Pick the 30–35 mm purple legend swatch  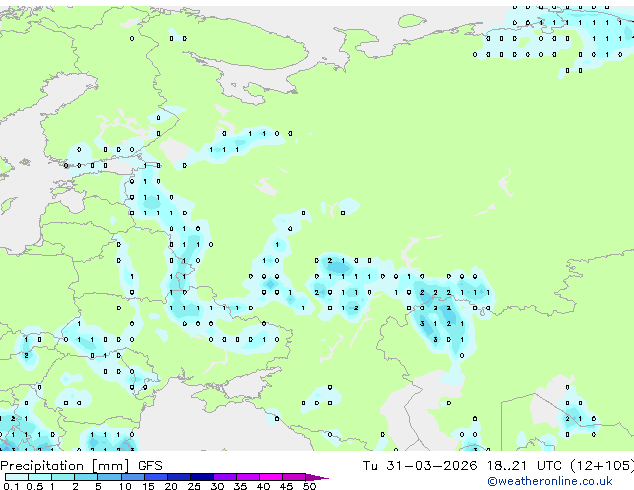[224, 477]
